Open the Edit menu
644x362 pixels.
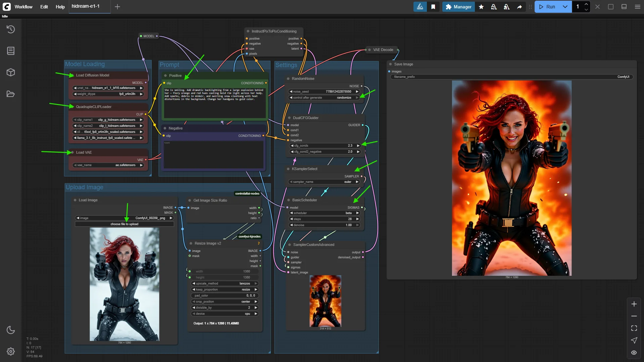44,7
